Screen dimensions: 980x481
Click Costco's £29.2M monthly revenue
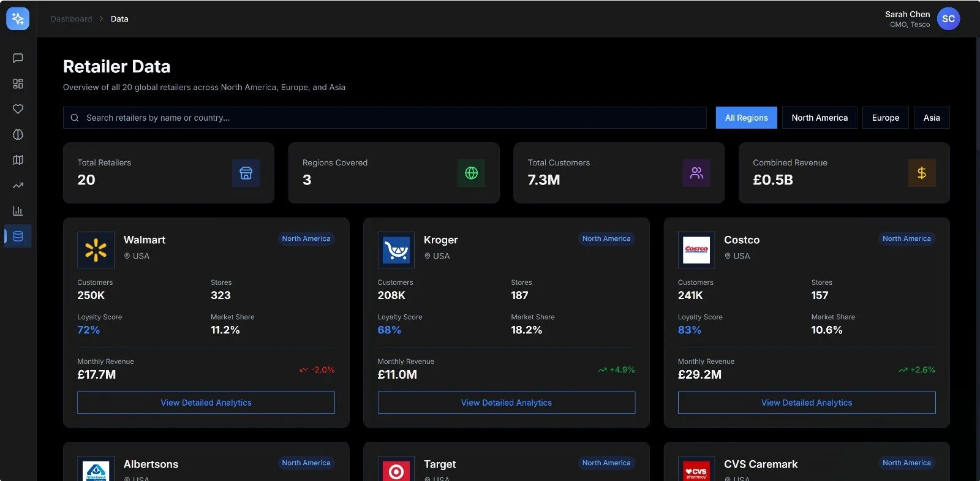tap(699, 374)
